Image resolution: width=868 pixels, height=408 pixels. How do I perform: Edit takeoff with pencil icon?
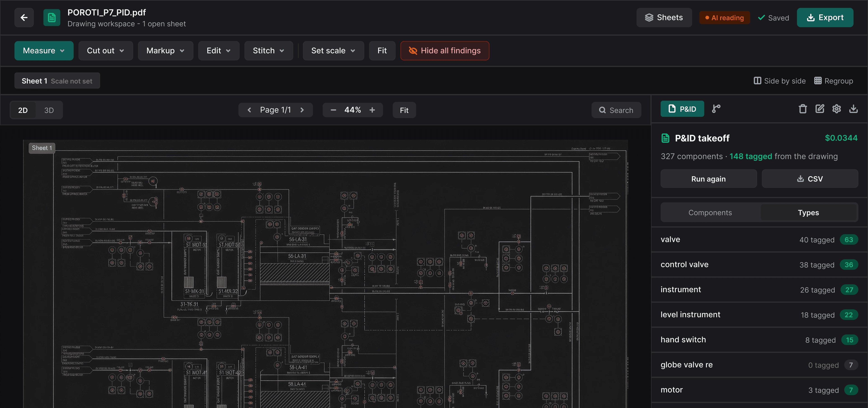tap(819, 109)
